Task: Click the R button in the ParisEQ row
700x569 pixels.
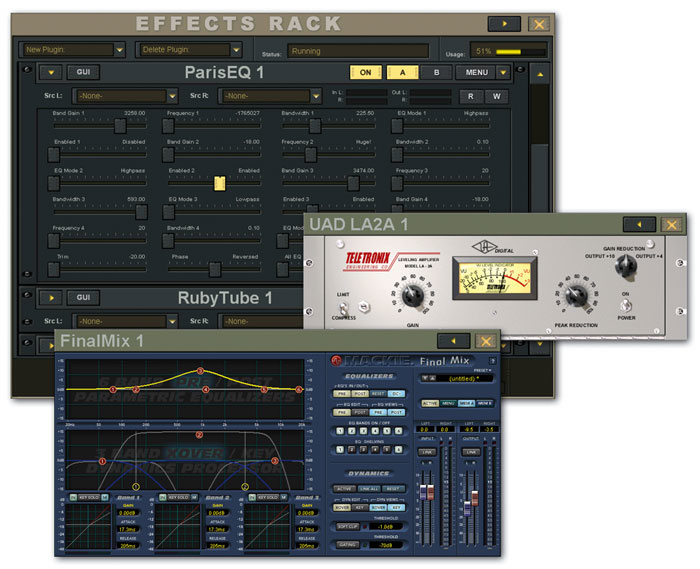Action: pos(470,96)
